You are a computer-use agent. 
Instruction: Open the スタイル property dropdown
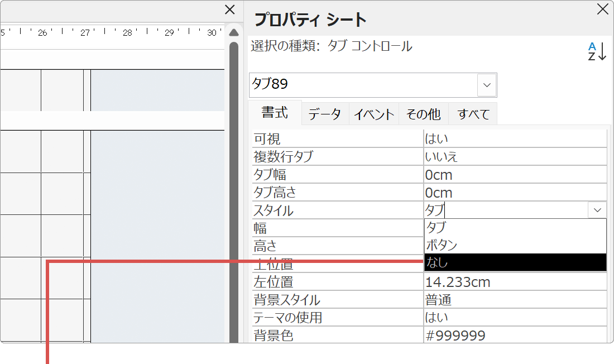597,210
